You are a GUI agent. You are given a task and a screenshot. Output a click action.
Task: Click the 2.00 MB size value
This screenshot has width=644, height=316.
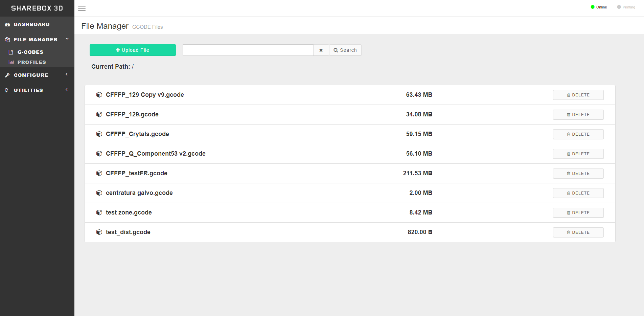coord(421,193)
